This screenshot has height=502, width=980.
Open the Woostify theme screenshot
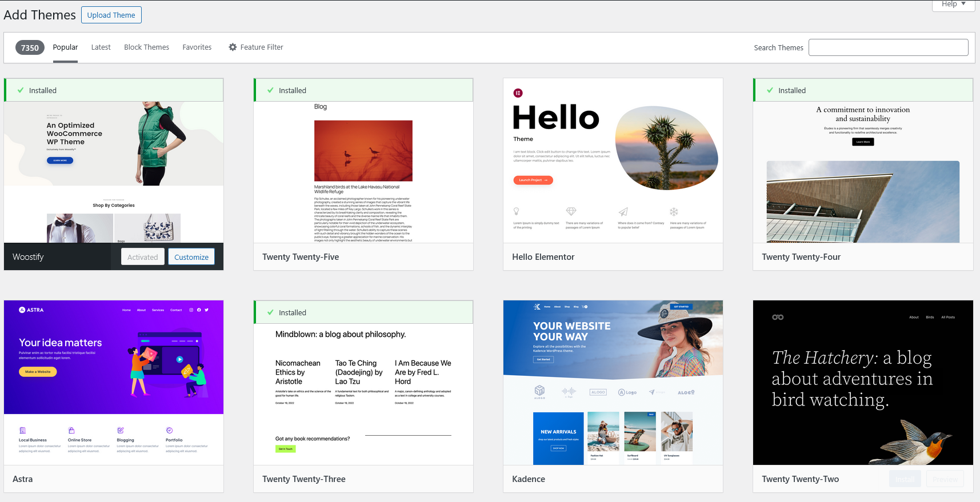coord(114,172)
